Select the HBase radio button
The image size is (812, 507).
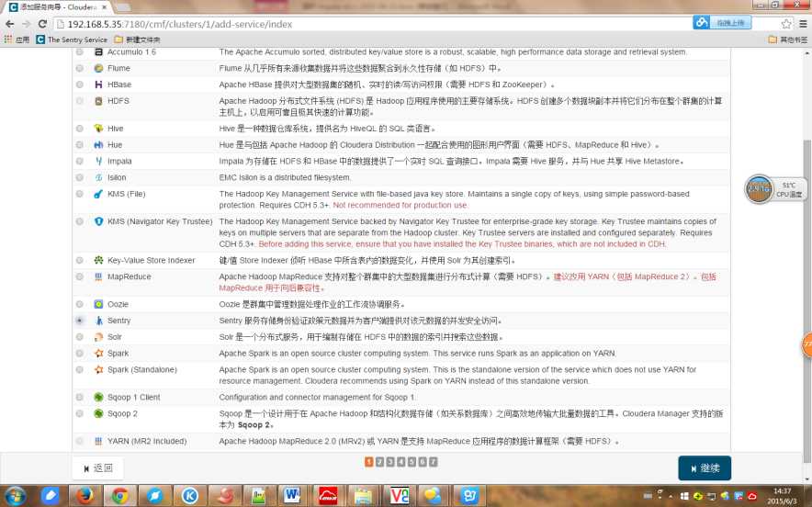[x=79, y=84]
